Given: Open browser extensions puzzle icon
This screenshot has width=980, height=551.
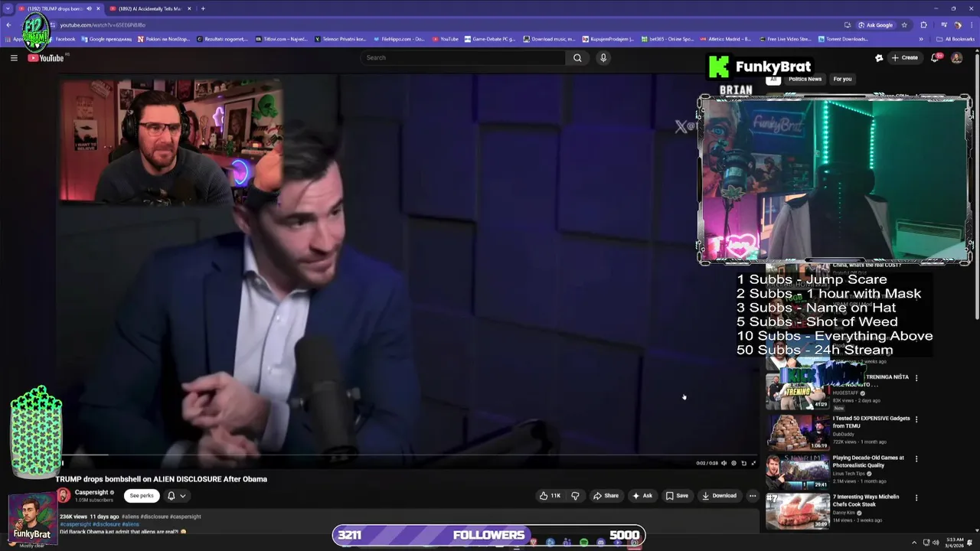Looking at the screenshot, I should (x=923, y=24).
